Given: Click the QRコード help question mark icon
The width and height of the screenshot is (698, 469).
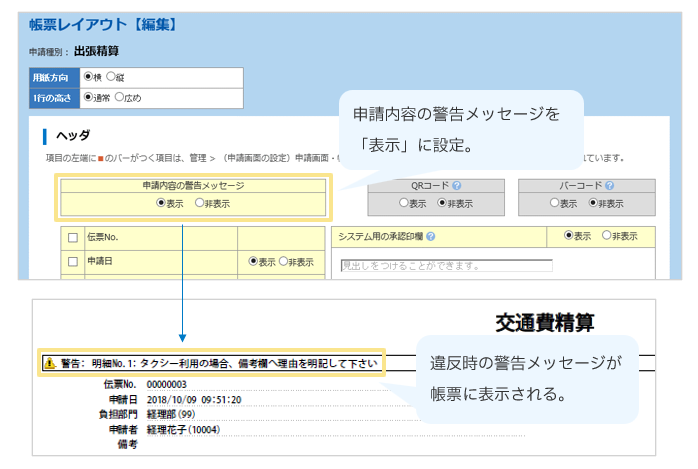Looking at the screenshot, I should 457,186.
